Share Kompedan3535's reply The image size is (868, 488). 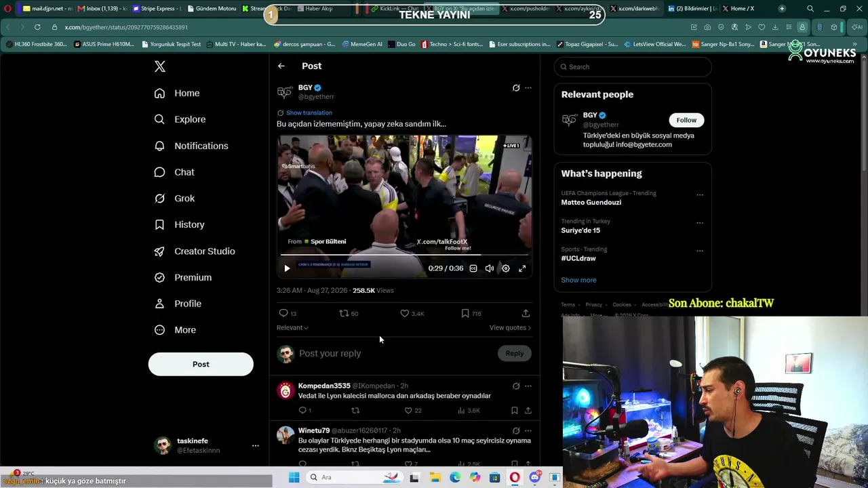tap(528, 410)
